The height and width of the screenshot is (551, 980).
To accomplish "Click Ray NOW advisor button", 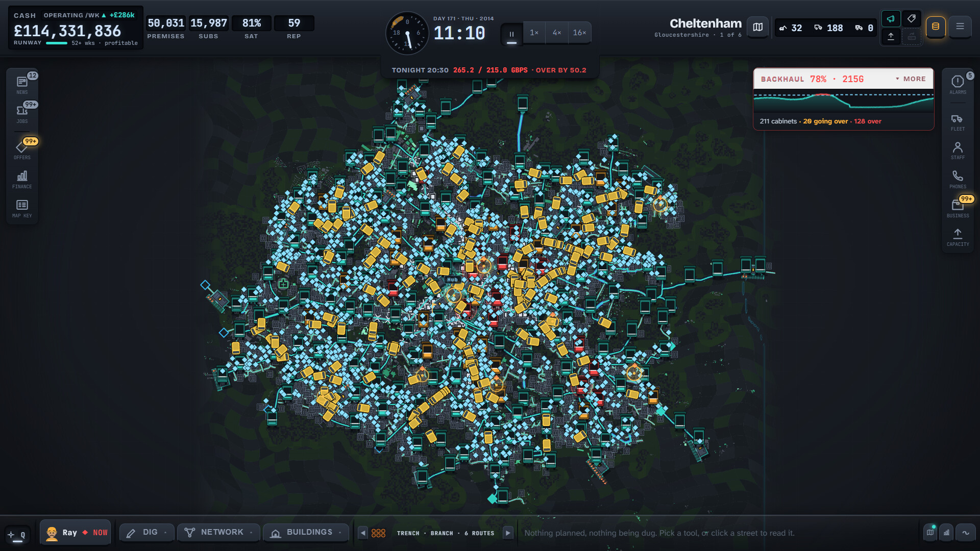I will [76, 533].
